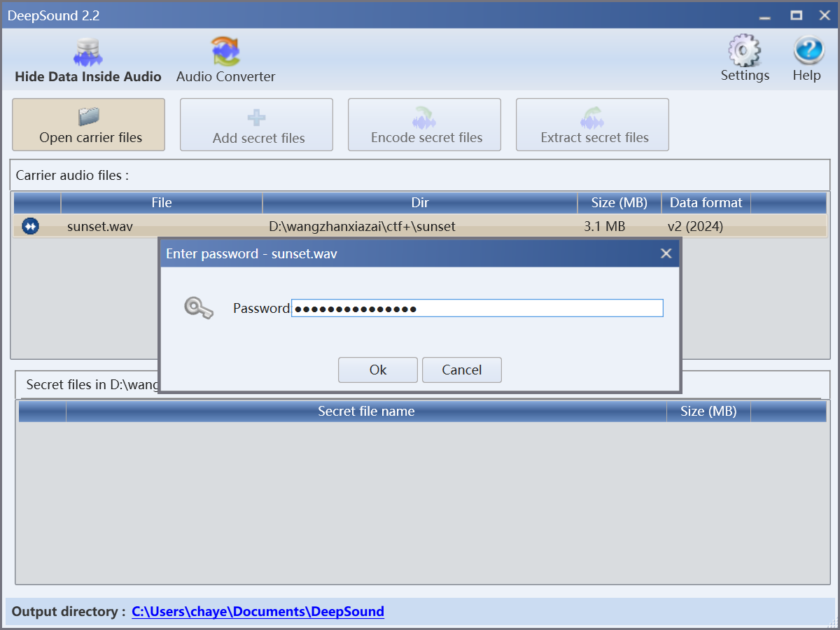
Task: Click the Add secret files button
Action: click(256, 125)
